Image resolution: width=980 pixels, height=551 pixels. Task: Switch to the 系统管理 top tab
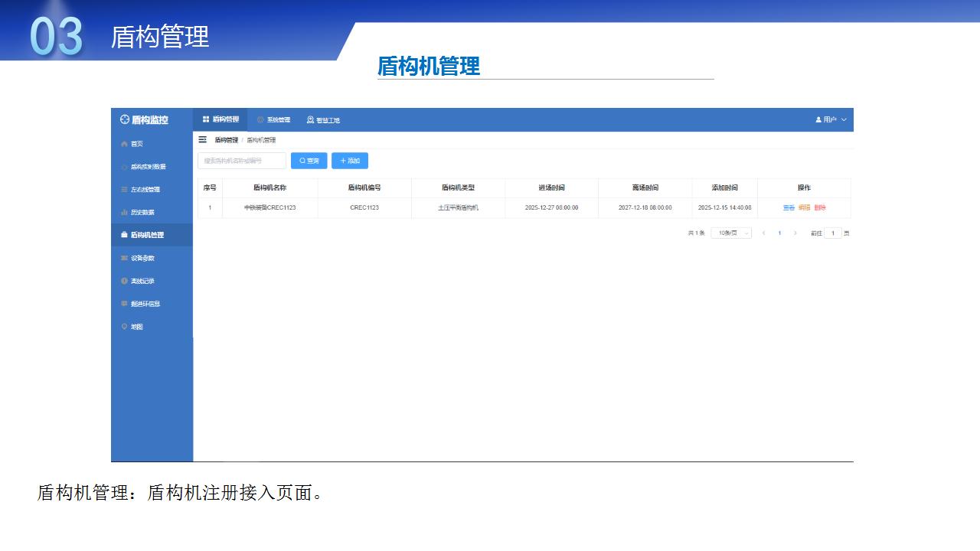point(273,120)
